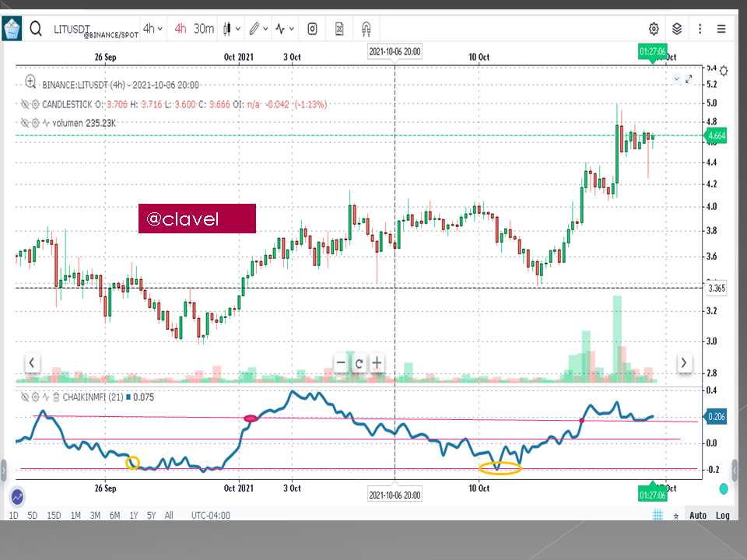Click the LITUSDT symbol name
Viewport: 747px width, 560px height.
[x=72, y=29]
